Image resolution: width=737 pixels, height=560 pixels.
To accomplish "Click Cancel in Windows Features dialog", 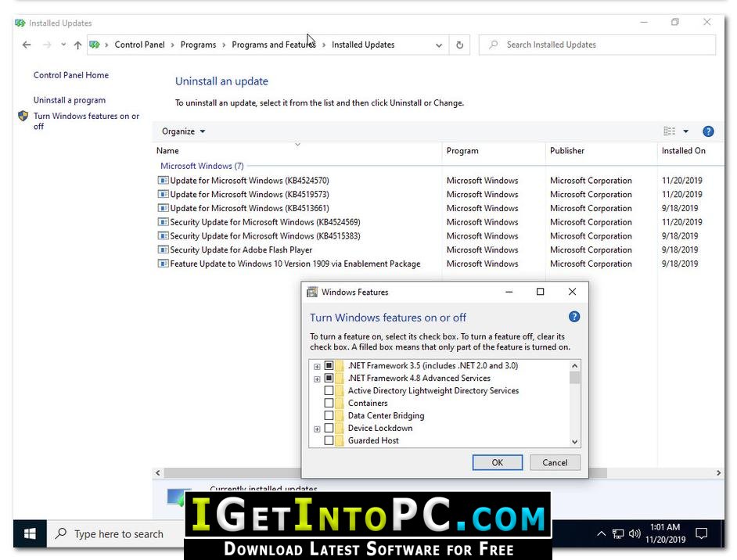I will (x=555, y=462).
